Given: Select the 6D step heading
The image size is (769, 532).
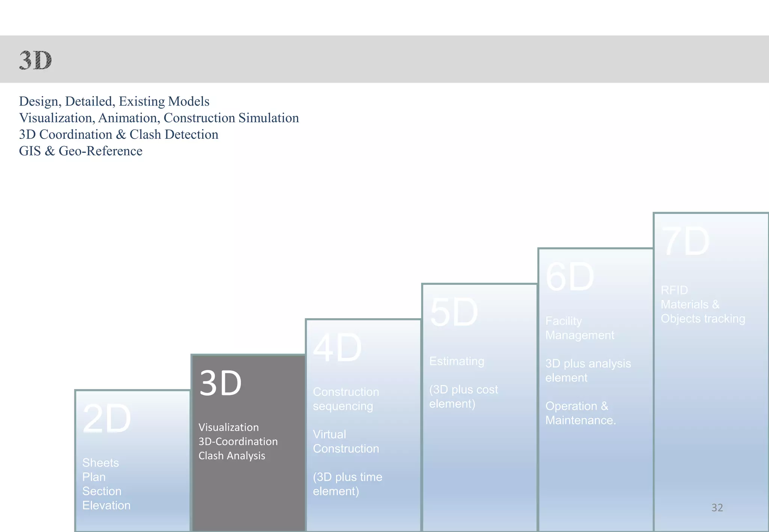Looking at the screenshot, I should (570, 277).
